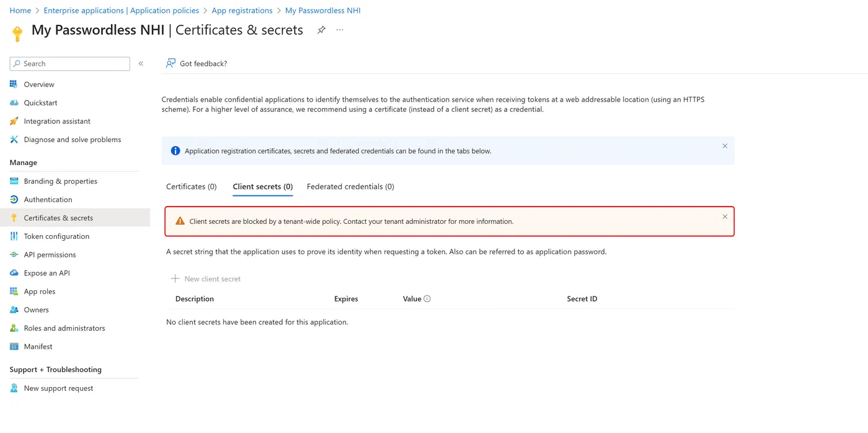This screenshot has height=433, width=868.
Task: Click the Home breadcrumb link
Action: 20,11
